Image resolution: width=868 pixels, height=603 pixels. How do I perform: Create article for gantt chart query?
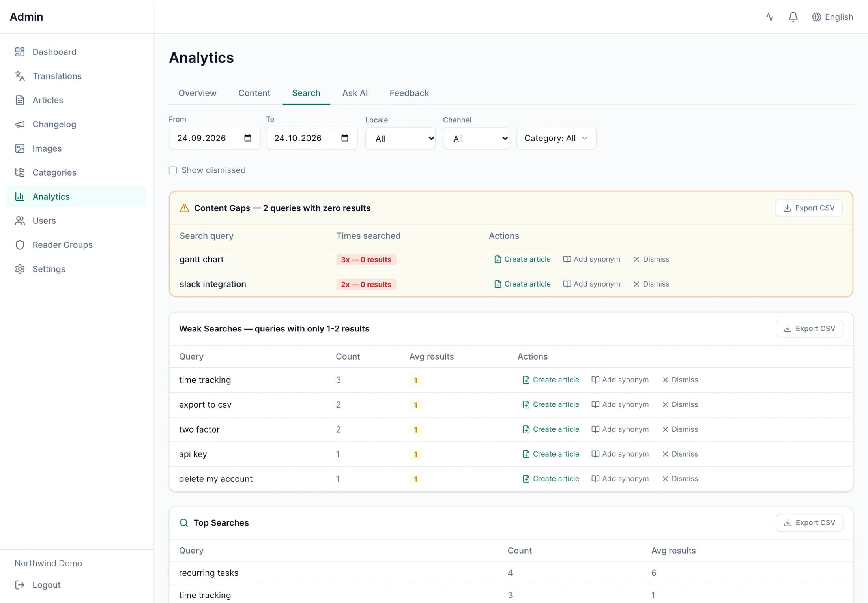click(522, 259)
